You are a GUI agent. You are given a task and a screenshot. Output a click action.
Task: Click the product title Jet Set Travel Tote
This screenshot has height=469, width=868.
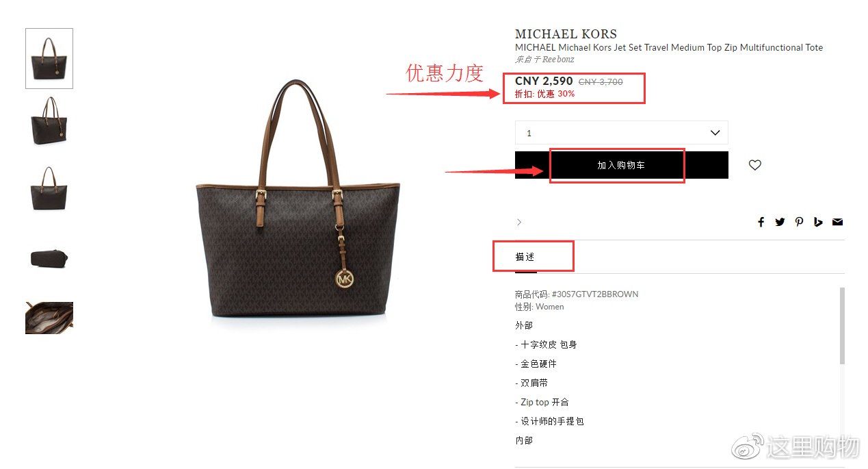pos(669,47)
